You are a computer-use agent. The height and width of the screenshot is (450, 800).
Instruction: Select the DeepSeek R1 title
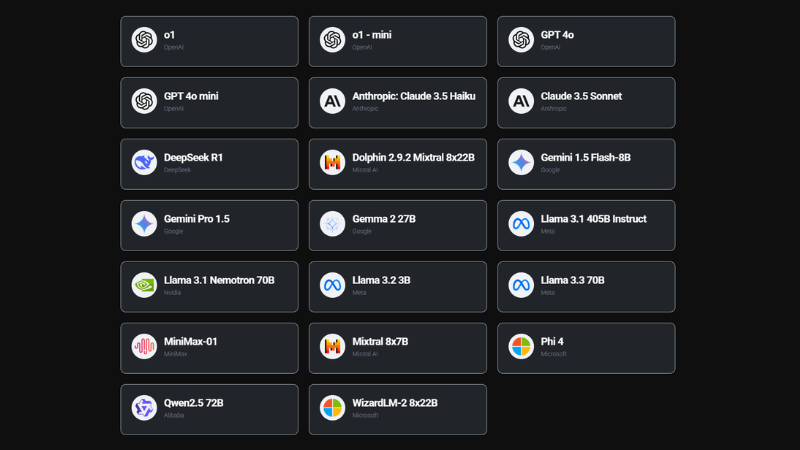coord(193,158)
